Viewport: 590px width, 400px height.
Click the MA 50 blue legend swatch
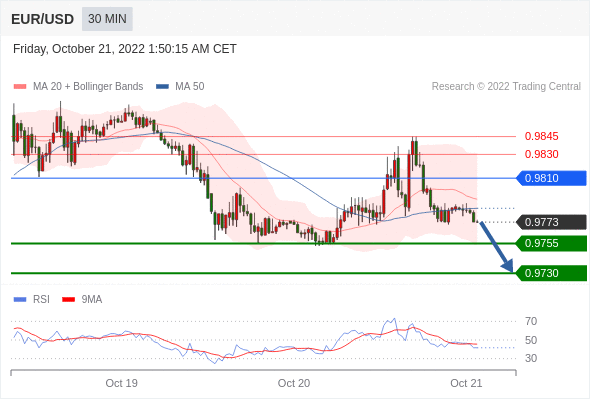(162, 87)
